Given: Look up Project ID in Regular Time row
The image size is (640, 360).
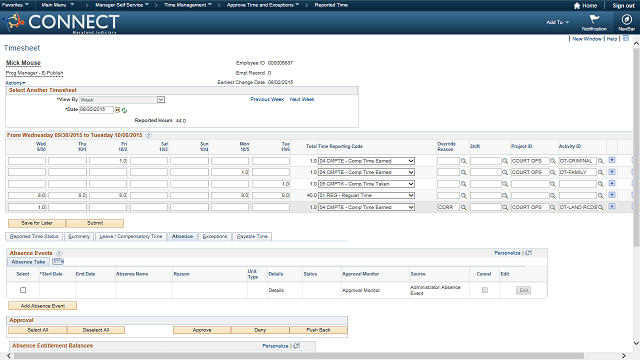Looking at the screenshot, I should point(553,196).
